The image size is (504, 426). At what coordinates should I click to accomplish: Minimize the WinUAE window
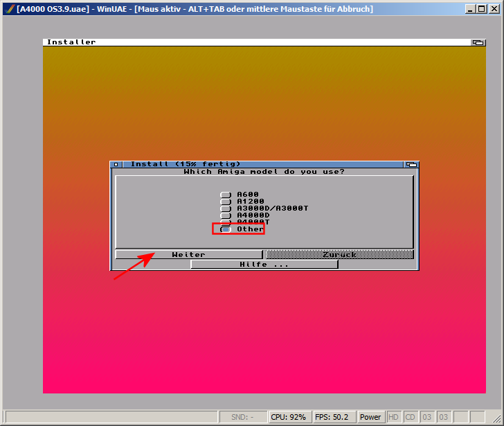point(470,9)
